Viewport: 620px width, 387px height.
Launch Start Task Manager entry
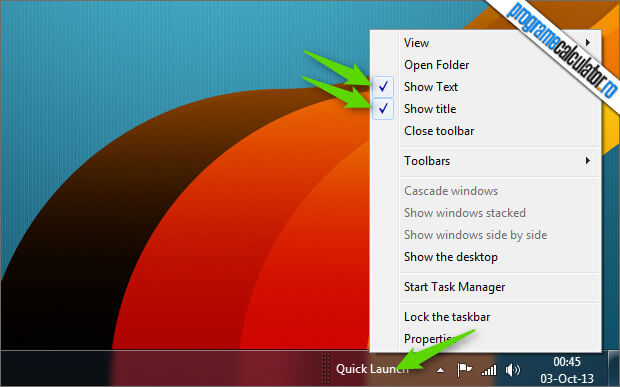[x=454, y=287]
